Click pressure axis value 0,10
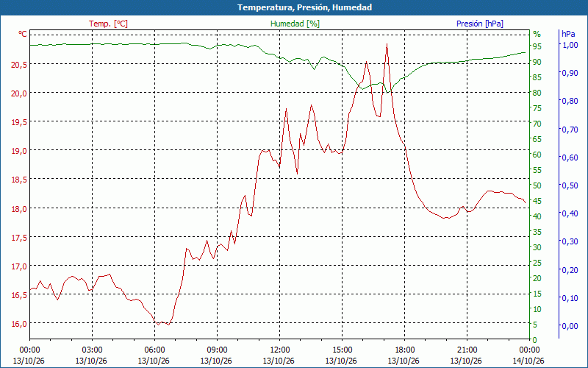 point(570,298)
